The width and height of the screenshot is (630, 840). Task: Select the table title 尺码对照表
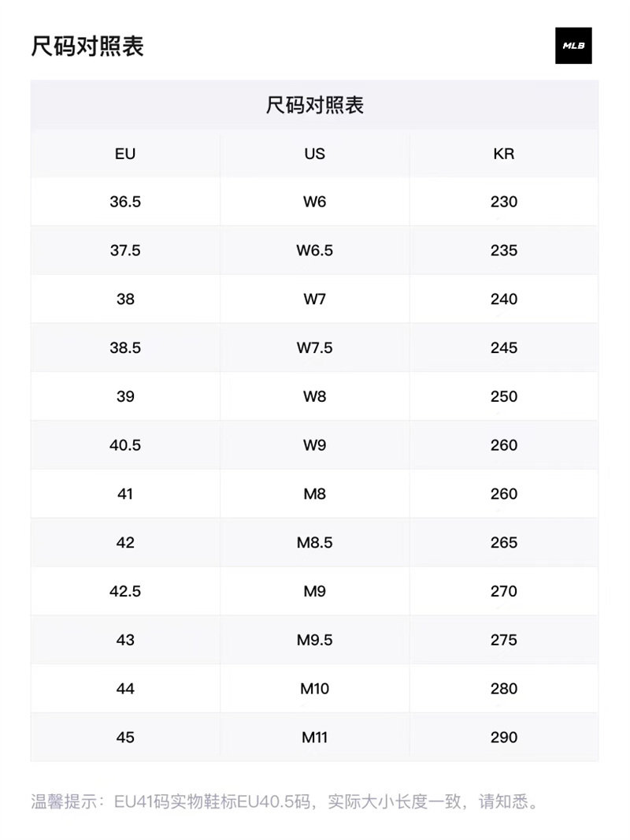pos(314,105)
